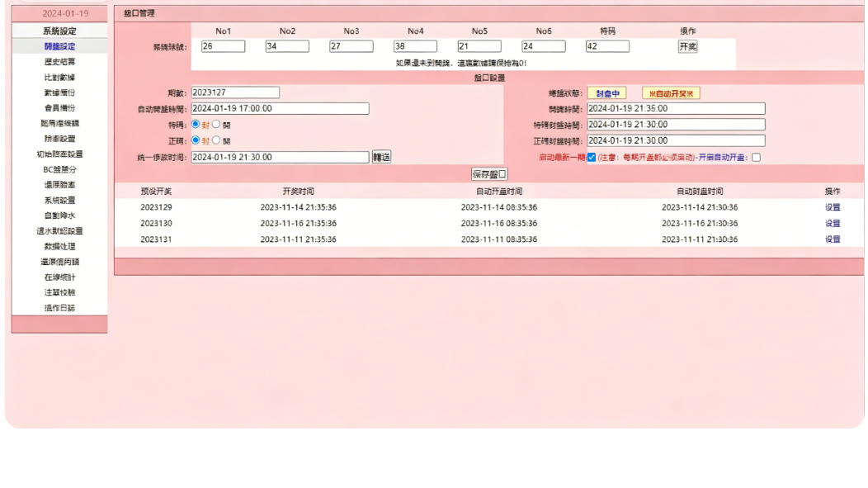The image size is (868, 488).
Task: Open 注單校驗 sidebar item
Action: pos(59,292)
